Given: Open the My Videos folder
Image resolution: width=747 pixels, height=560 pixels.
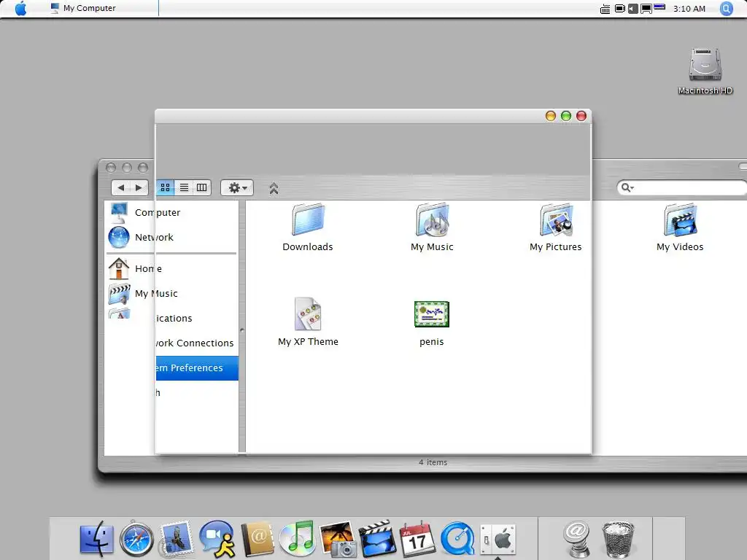Looking at the screenshot, I should click(680, 227).
